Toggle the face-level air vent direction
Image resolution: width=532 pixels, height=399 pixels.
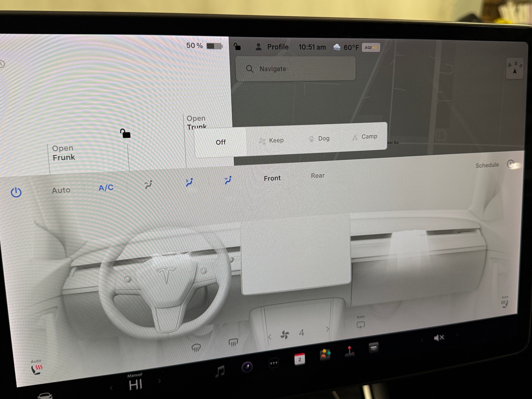coord(189,182)
